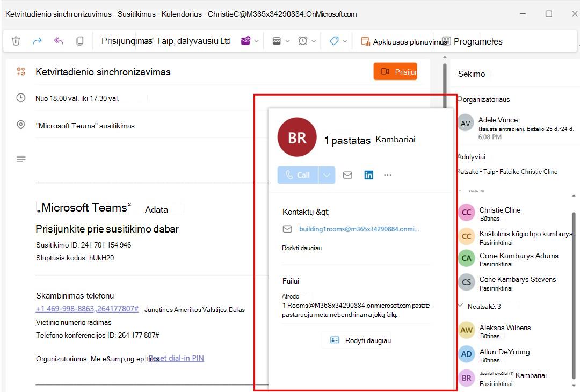Send email via envelope icon in contact card
The width and height of the screenshot is (580, 392).
[347, 175]
